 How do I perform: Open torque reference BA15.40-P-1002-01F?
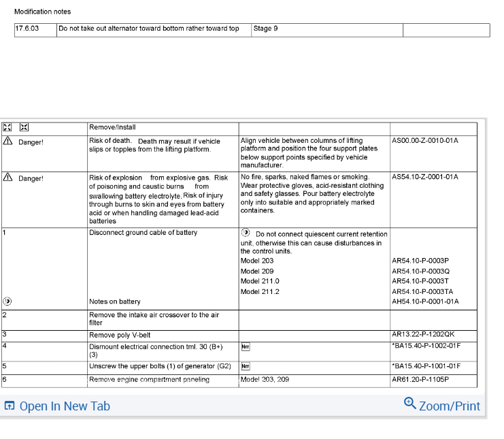pos(426,346)
